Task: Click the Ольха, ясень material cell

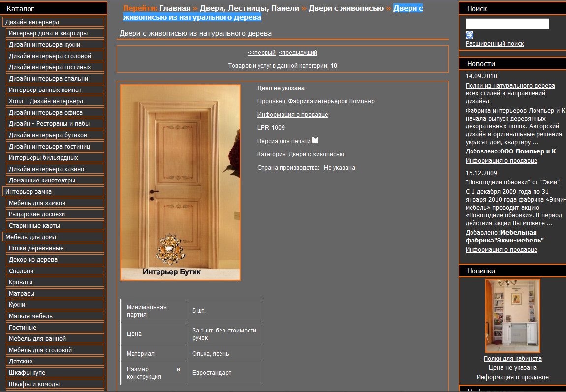Action: [x=224, y=354]
